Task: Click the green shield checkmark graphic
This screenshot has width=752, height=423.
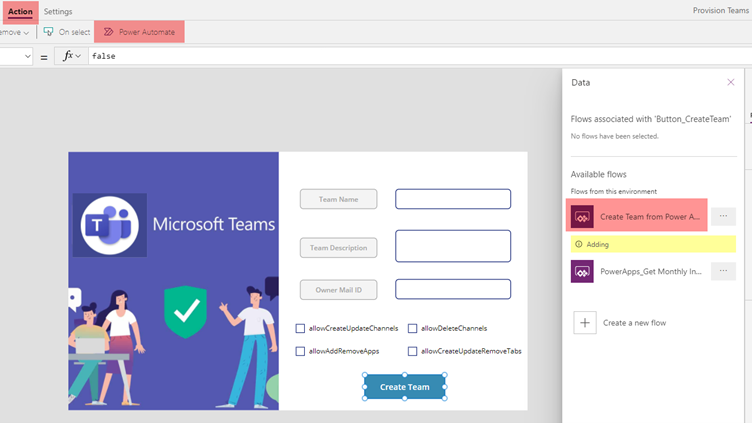Action: click(186, 312)
